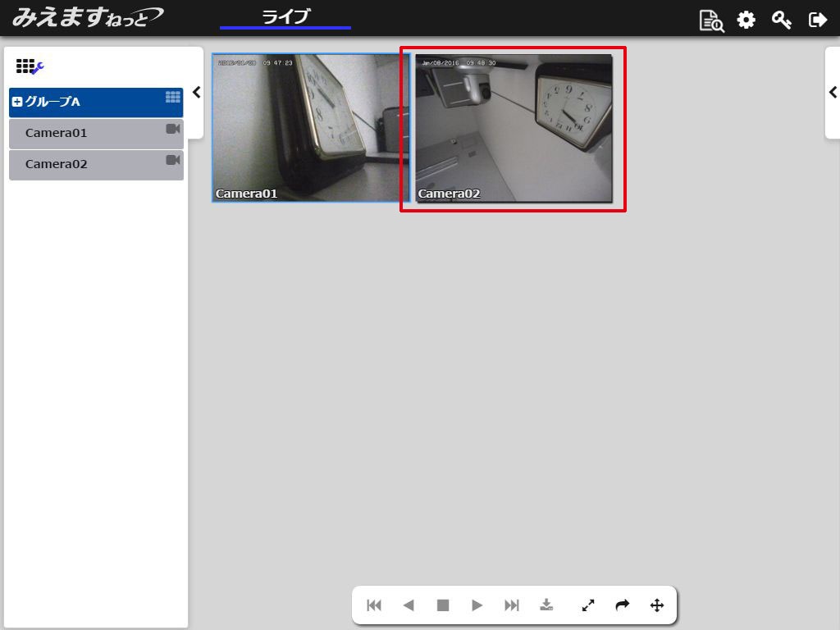Click the download button in playback bar
Screen dimensions: 840x630
[x=546, y=605]
